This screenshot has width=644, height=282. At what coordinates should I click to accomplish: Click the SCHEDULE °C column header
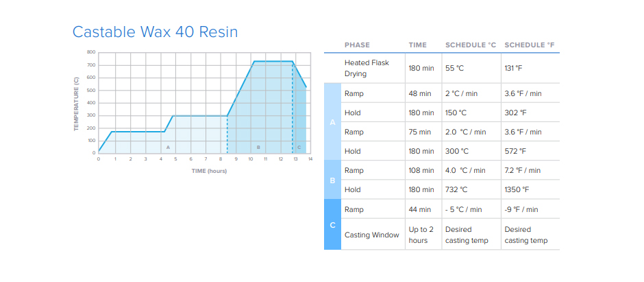(471, 45)
